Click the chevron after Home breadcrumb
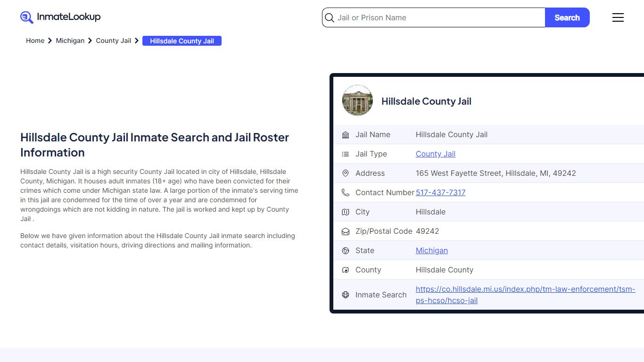The width and height of the screenshot is (644, 362). click(x=50, y=41)
